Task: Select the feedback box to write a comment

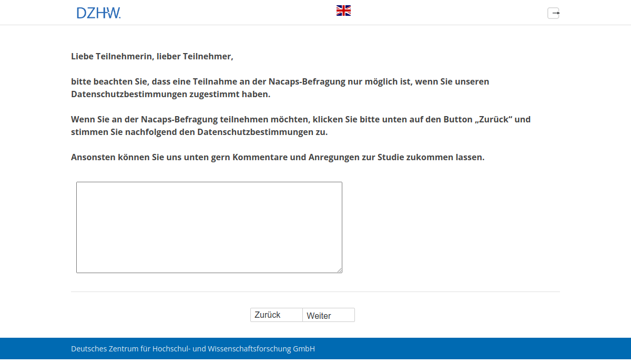Action: [209, 227]
